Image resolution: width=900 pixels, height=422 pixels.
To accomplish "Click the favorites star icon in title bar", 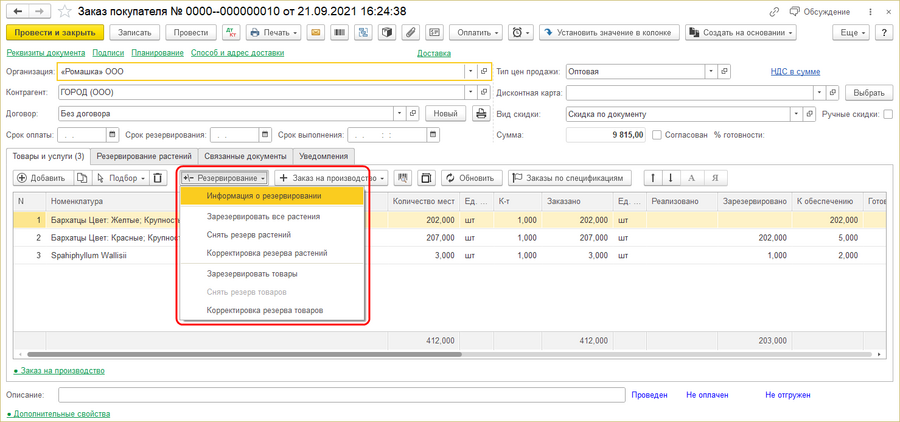I will tap(65, 11).
